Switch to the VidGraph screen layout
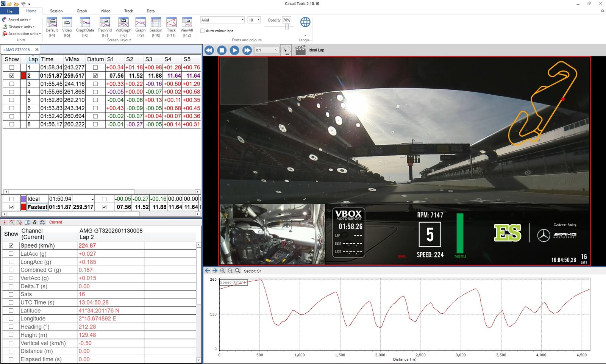Image resolution: width=606 pixels, height=364 pixels. pos(123,23)
